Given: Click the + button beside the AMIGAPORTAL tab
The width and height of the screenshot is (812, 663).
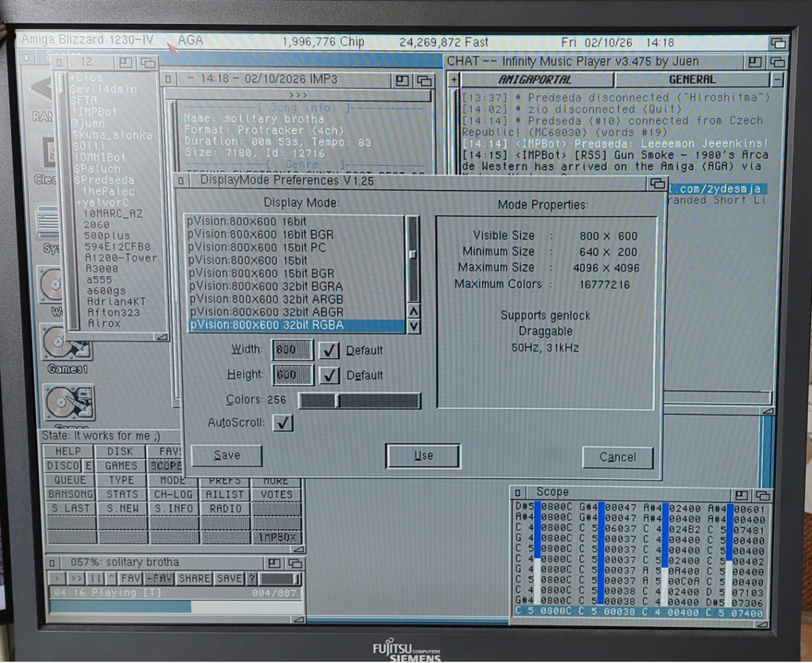Looking at the screenshot, I should pos(454,80).
